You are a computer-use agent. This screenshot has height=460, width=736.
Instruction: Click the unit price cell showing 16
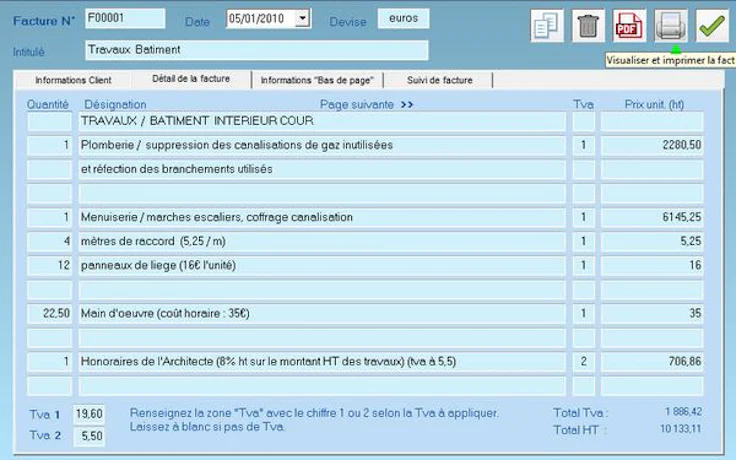click(652, 266)
